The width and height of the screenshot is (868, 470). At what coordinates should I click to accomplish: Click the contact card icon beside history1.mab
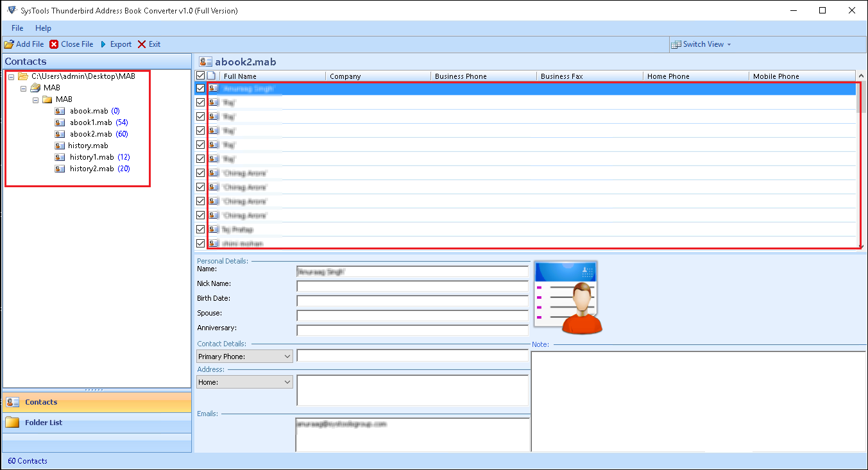click(x=60, y=157)
